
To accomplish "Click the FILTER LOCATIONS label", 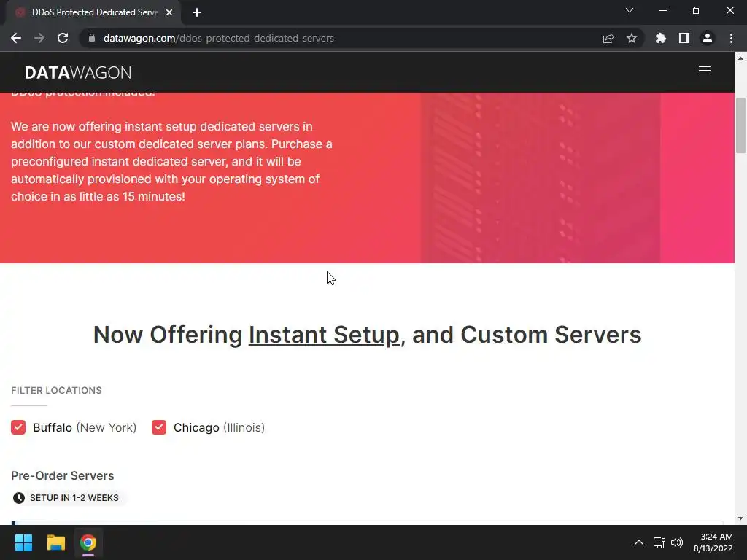I will 56,391.
